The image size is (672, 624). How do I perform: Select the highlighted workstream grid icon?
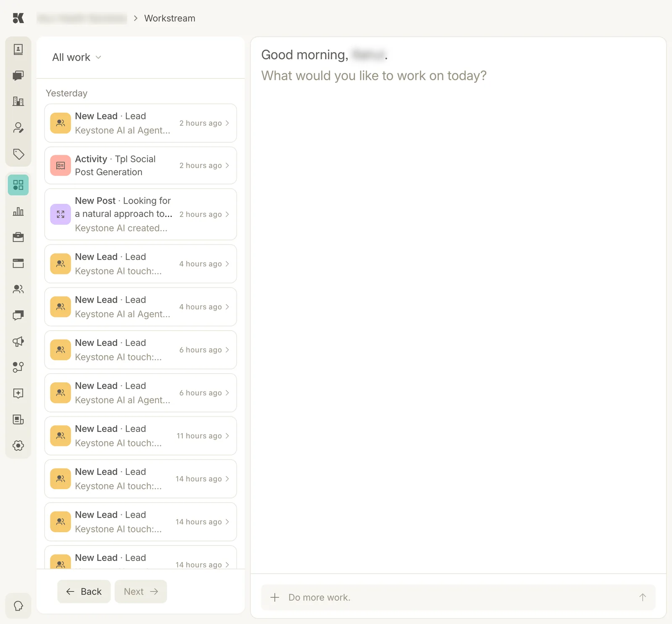(x=18, y=185)
